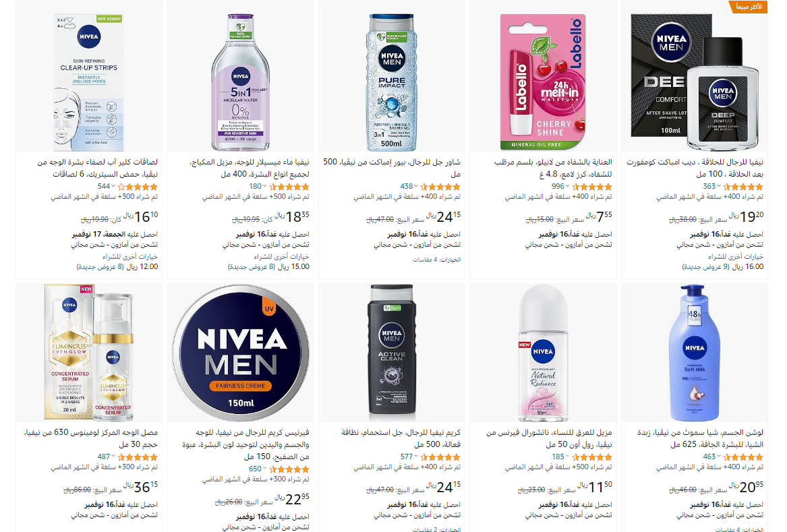View 9 new offers from 16.00 riyal
Image resolution: width=787 pixels, height=532 pixels.
point(722,267)
